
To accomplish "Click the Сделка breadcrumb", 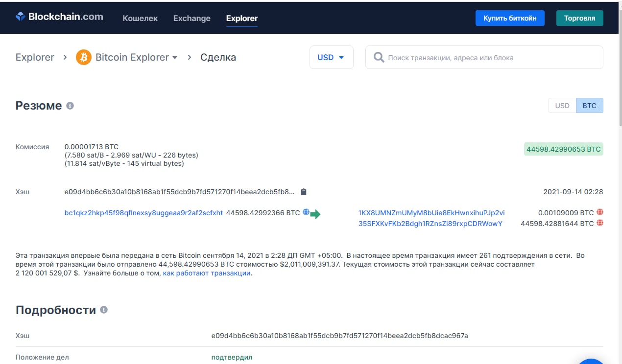I will pos(218,57).
